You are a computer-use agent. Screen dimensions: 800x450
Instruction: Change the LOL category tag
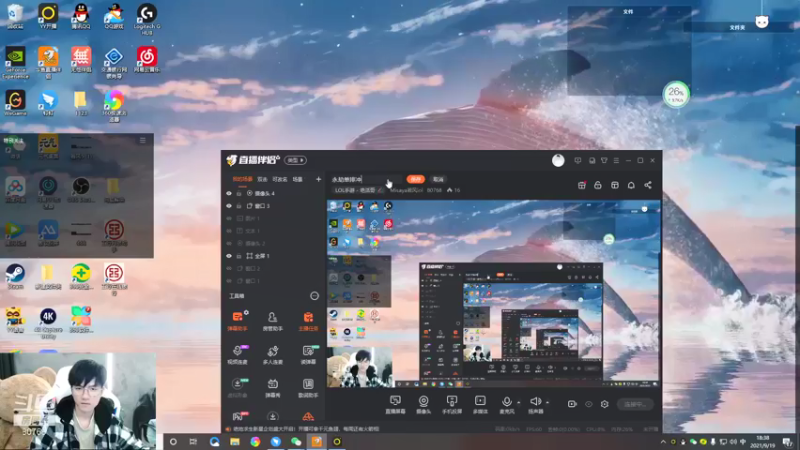(358, 190)
